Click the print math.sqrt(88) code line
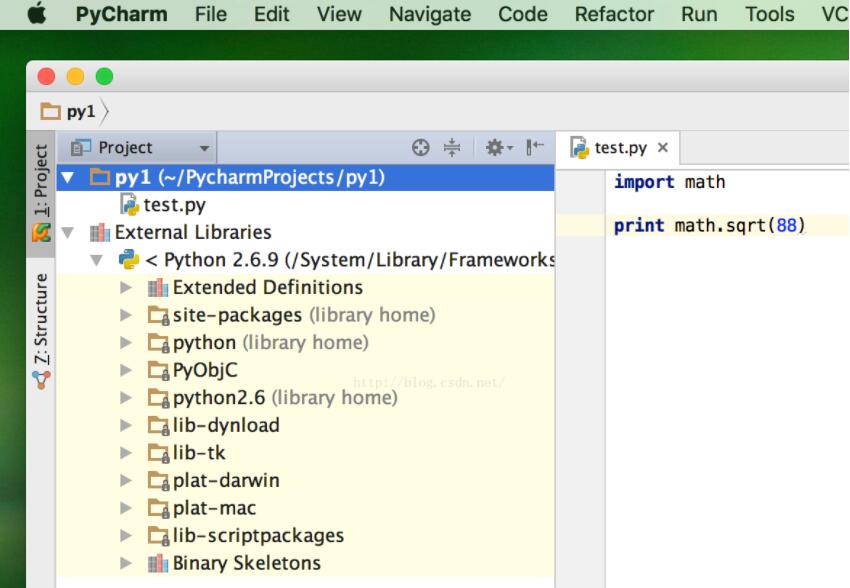This screenshot has height=588, width=850. tap(709, 225)
